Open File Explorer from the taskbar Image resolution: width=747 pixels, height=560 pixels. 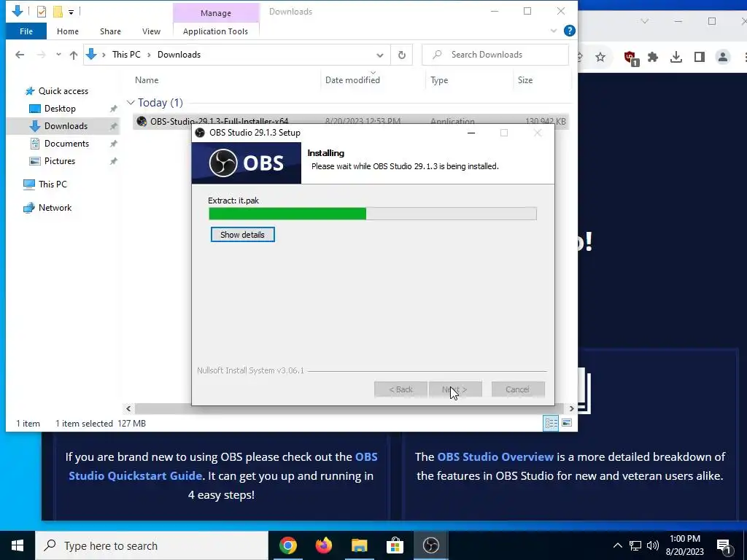(x=360, y=545)
